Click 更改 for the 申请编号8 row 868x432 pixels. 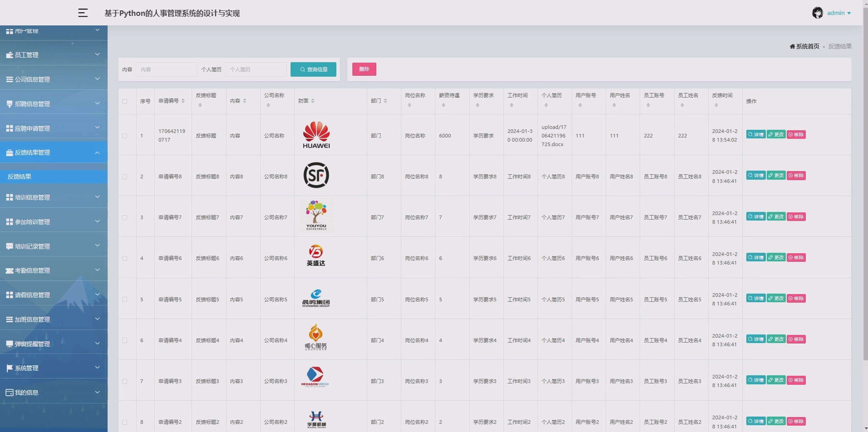pyautogui.click(x=776, y=175)
